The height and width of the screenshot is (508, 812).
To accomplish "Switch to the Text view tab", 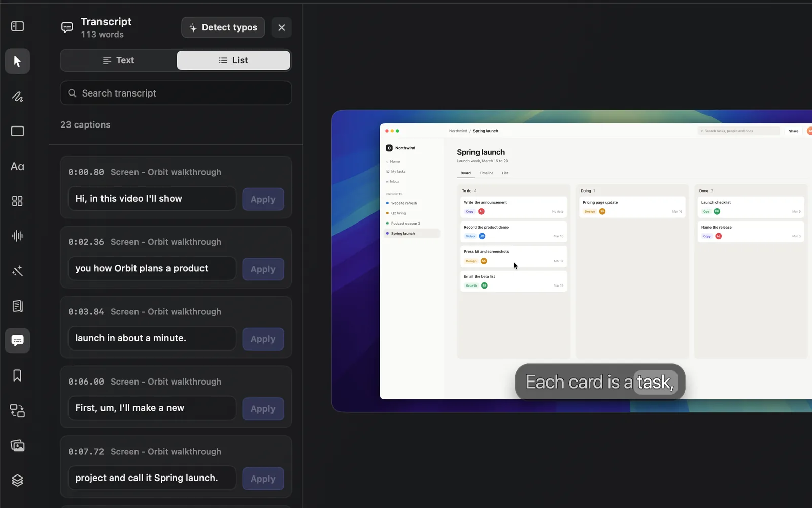I will tap(118, 60).
